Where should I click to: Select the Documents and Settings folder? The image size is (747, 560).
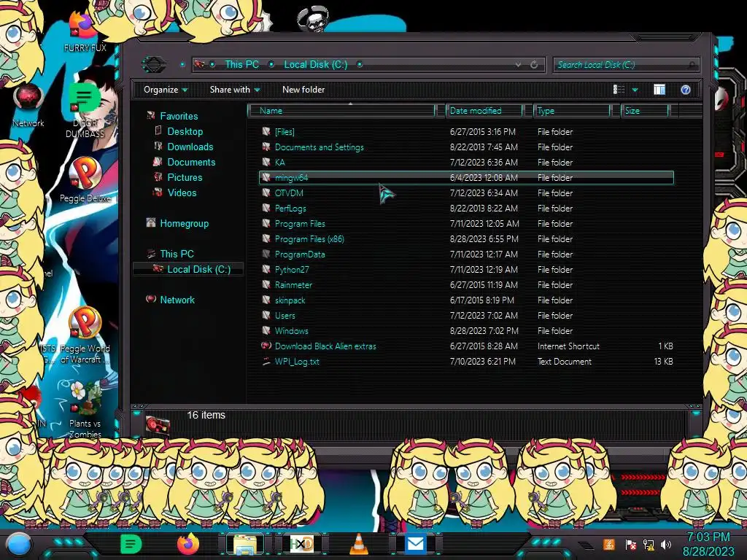pos(320,147)
